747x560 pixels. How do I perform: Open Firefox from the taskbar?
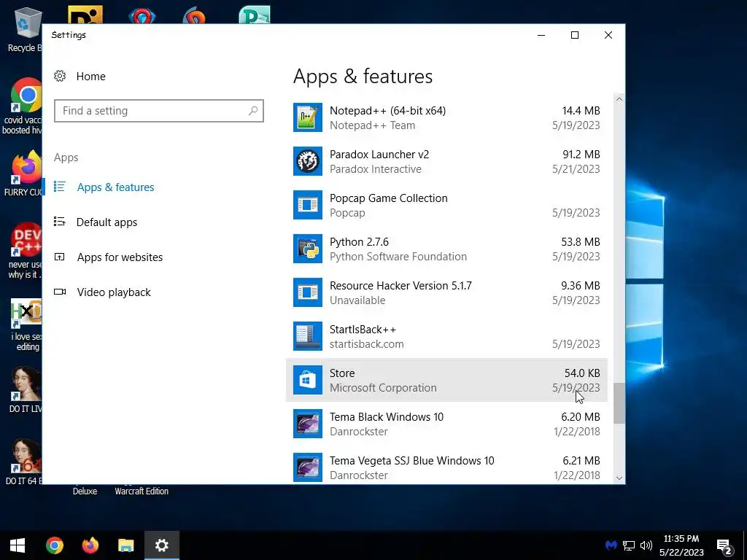pyautogui.click(x=90, y=545)
